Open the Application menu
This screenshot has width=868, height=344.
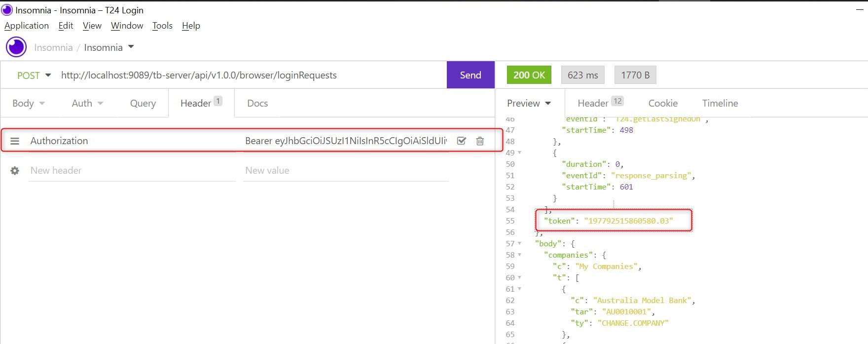27,26
